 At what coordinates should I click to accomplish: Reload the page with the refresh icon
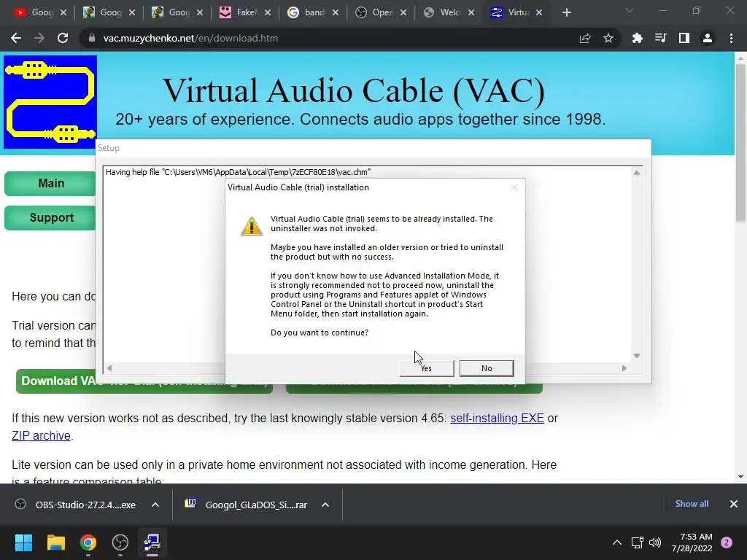click(x=63, y=38)
